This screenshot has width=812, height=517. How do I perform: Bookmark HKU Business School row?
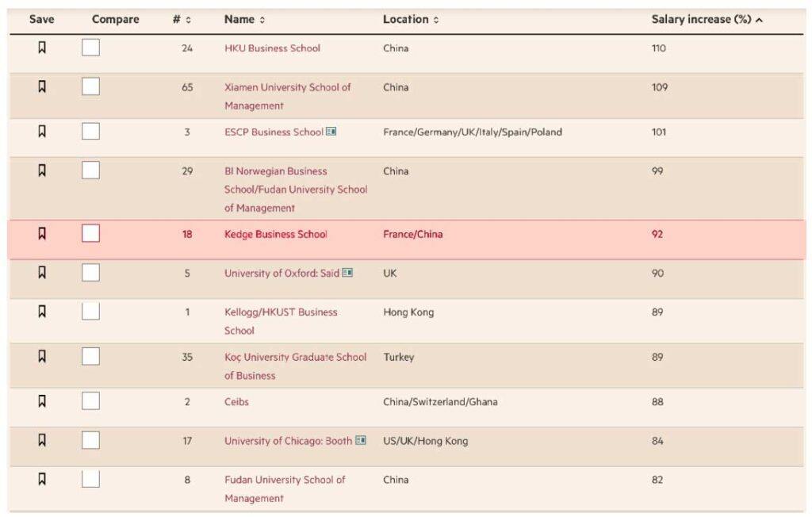42,48
